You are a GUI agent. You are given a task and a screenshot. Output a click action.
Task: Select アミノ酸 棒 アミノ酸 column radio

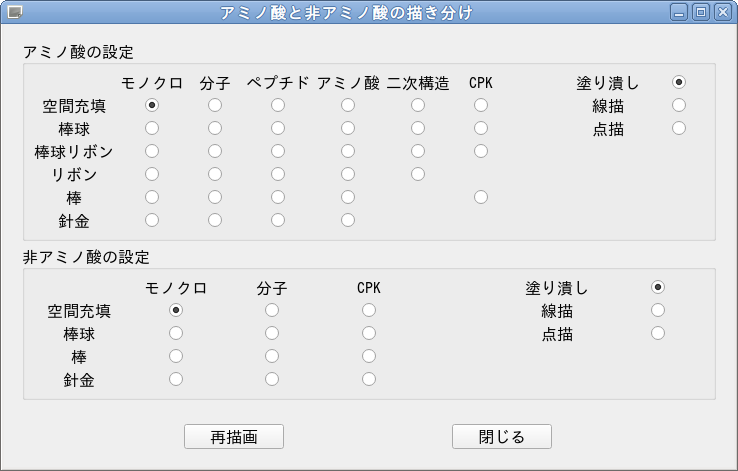point(348,197)
